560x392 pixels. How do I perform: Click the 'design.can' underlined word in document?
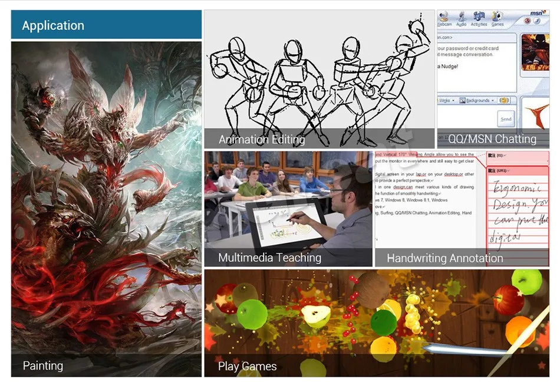(x=403, y=187)
